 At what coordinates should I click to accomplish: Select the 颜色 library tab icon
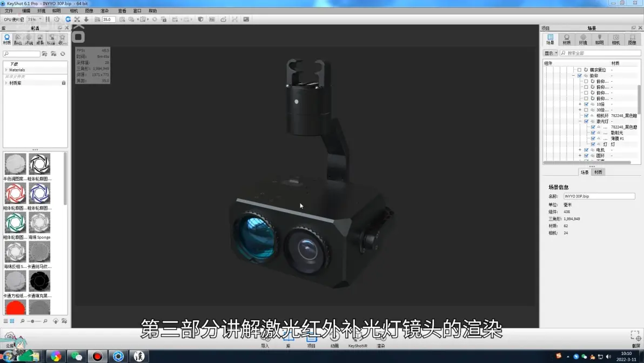click(x=18, y=39)
